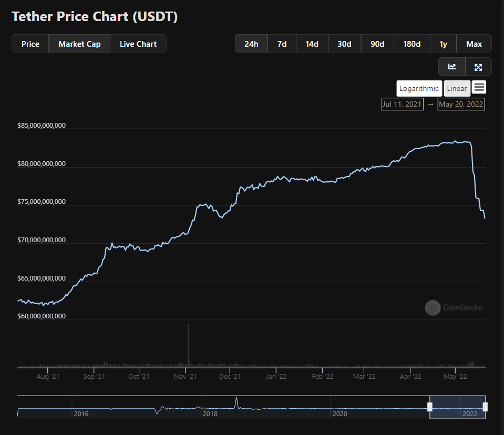Select the 1y range button
Screen dimensions: 504x435
[443, 44]
